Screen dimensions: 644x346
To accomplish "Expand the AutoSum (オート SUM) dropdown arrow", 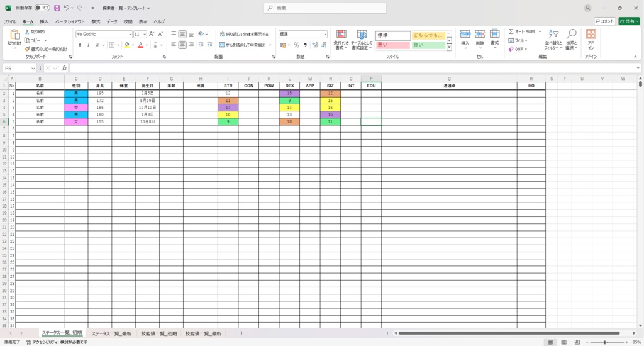I will click(x=540, y=31).
